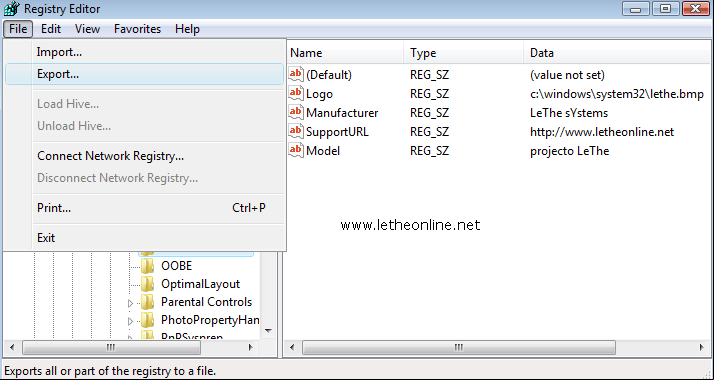Maximize the Registry Editor window

pos(665,9)
